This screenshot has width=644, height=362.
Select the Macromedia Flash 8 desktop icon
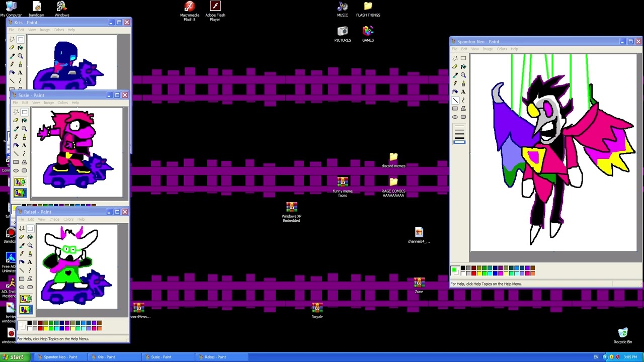[x=190, y=11]
